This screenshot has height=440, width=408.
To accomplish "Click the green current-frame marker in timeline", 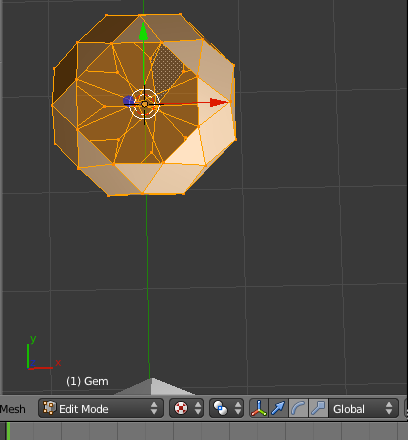I will (x=8, y=431).
